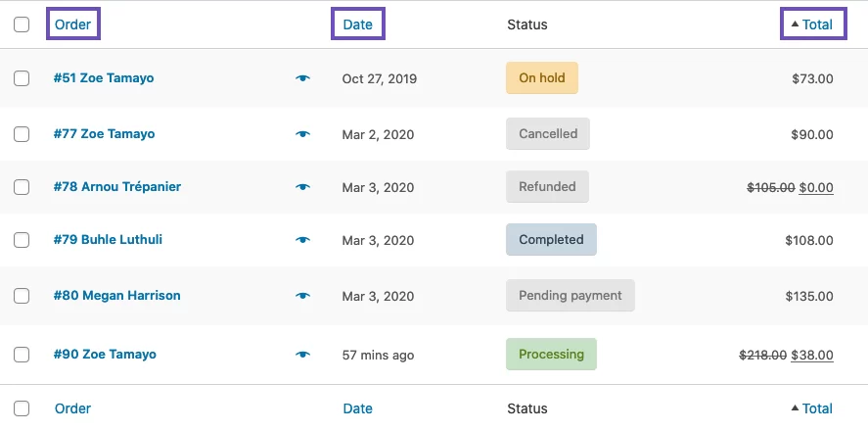Viewport: 868px width, 431px height.
Task: Preview order #51 Zoe Tamayo eye icon
Action: coord(302,78)
